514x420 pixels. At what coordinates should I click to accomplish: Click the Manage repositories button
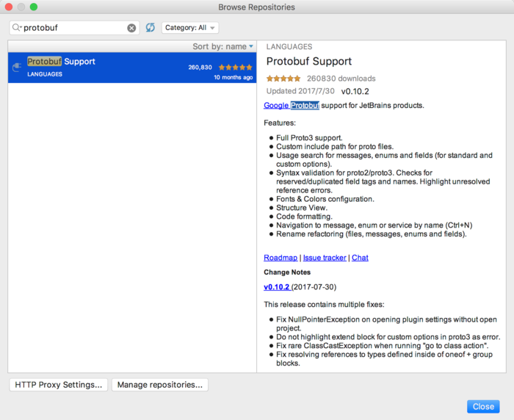click(160, 385)
